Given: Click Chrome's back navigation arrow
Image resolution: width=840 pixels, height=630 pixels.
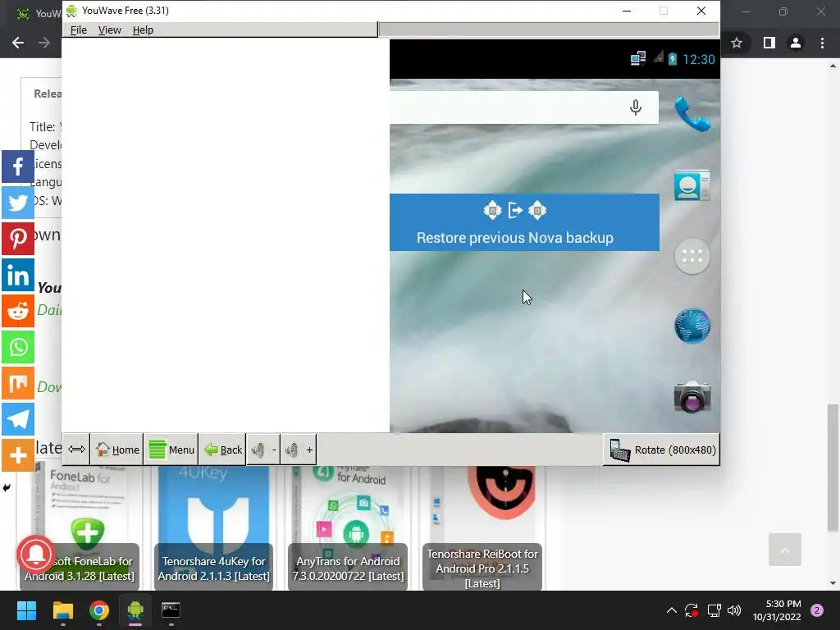Looking at the screenshot, I should (18, 43).
